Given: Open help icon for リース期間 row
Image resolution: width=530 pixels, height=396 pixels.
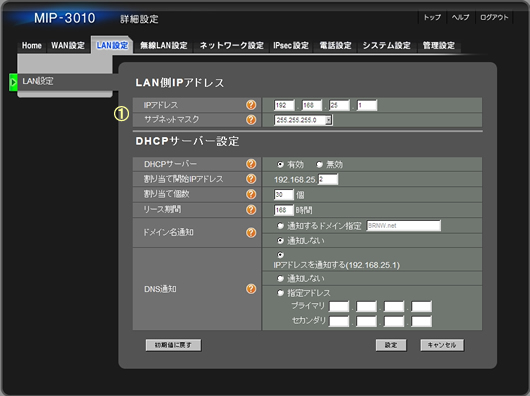Looking at the screenshot, I should point(251,209).
